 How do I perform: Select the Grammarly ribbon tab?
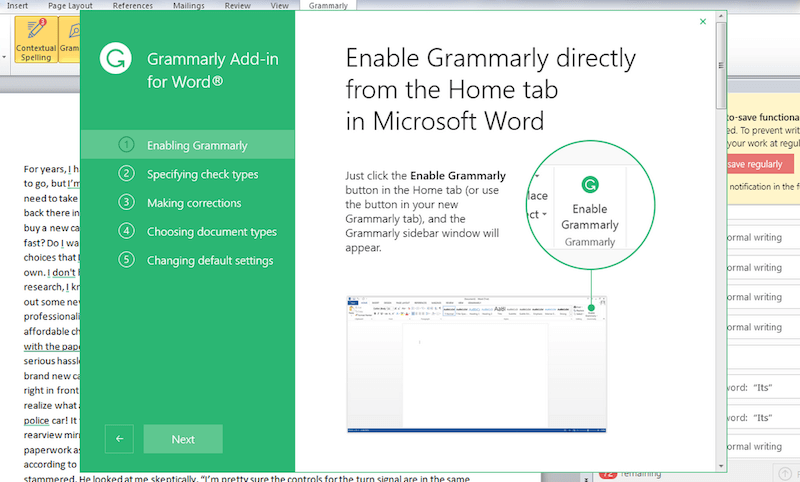pyautogui.click(x=328, y=6)
